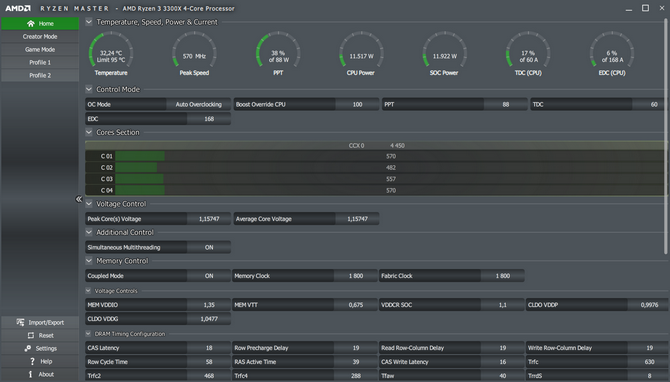This screenshot has height=382, width=670.
Task: Click the SOC Power gauge
Action: [444, 54]
